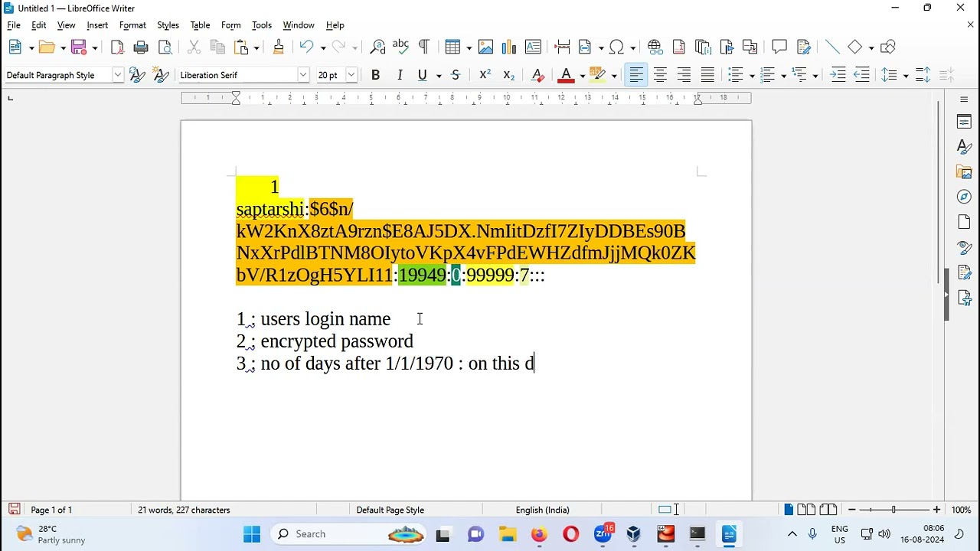Click the Open folder icon
Image resolution: width=980 pixels, height=551 pixels.
(47, 47)
